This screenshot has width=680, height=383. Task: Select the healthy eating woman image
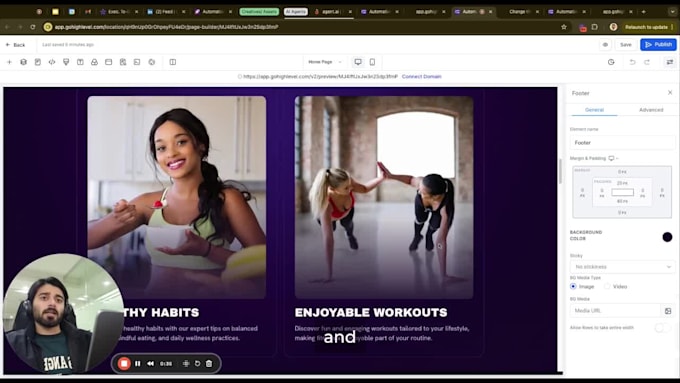[x=177, y=197]
